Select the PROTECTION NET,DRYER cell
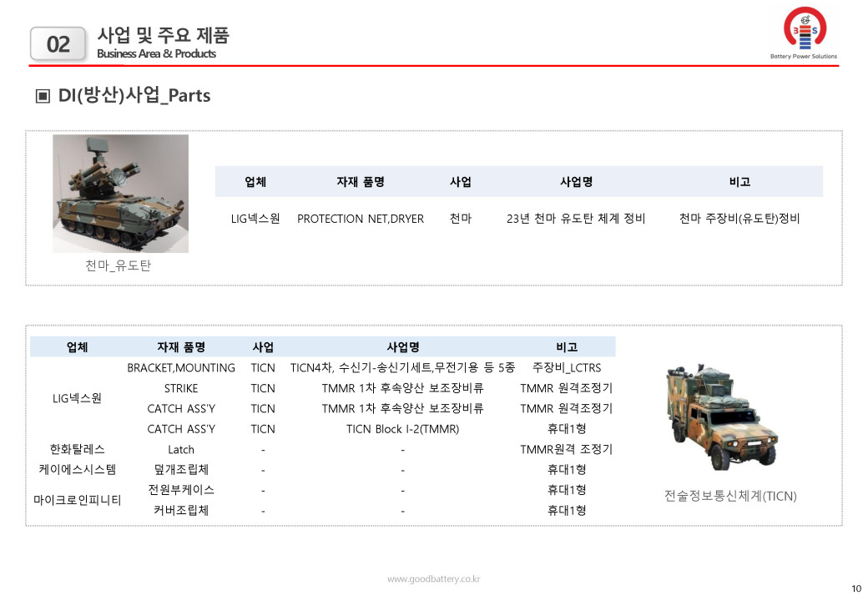The width and height of the screenshot is (868, 601). pyautogui.click(x=361, y=219)
